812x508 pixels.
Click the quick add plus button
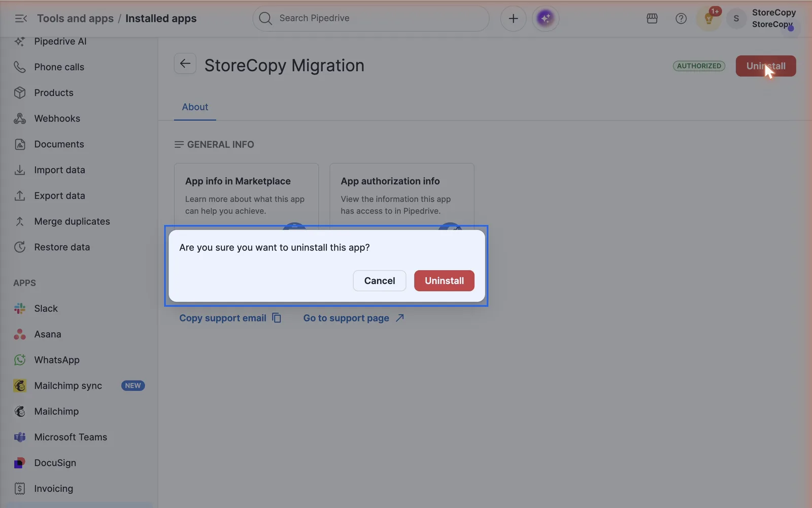[513, 18]
